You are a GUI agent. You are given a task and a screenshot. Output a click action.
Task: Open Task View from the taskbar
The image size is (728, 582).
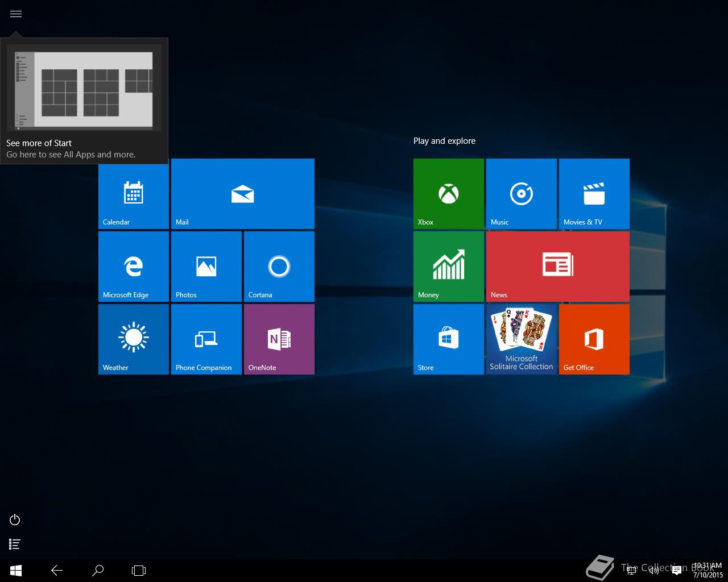[x=139, y=571]
